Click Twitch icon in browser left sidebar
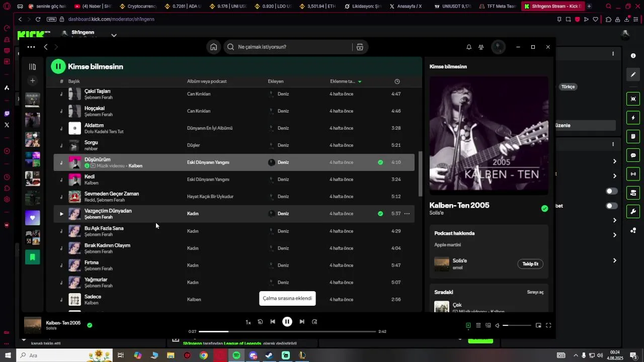Viewport: 644px width, 362px height. tap(7, 114)
